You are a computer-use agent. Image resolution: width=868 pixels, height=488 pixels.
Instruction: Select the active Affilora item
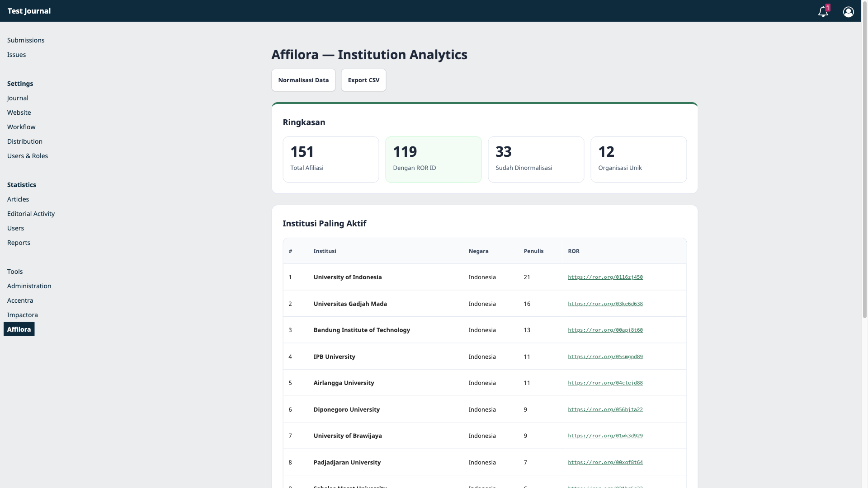pyautogui.click(x=19, y=329)
